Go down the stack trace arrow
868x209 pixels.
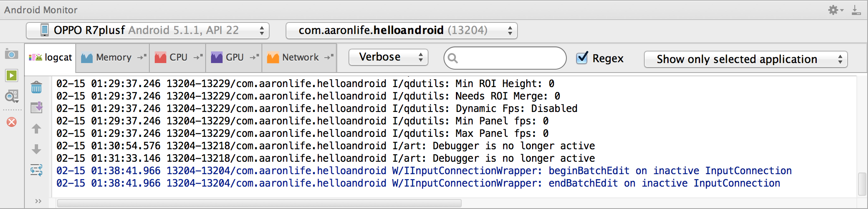tap(36, 149)
